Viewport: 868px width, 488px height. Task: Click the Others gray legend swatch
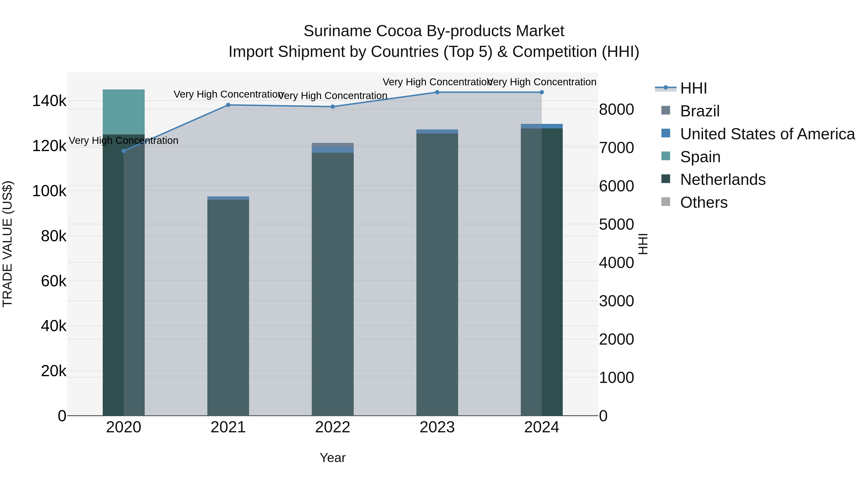[666, 201]
